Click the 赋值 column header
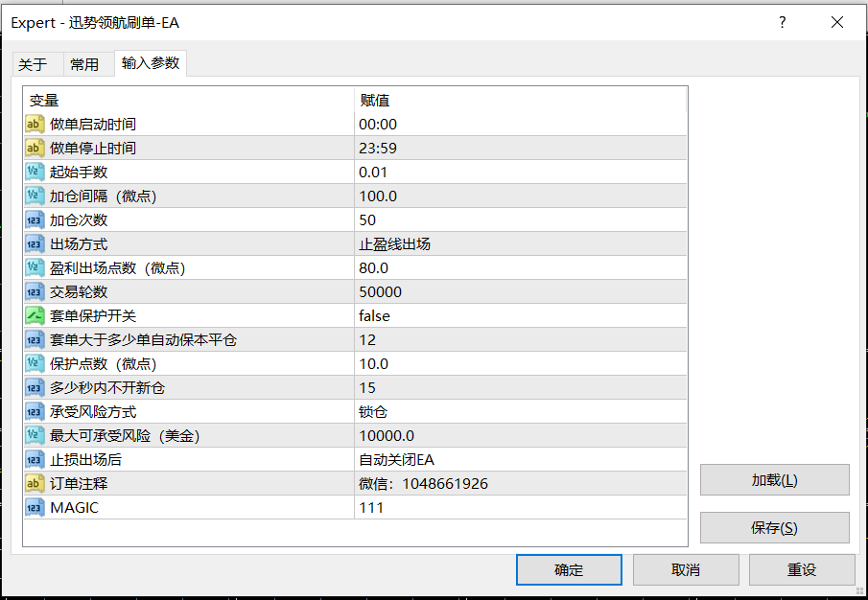The width and height of the screenshot is (868, 600). pos(519,100)
